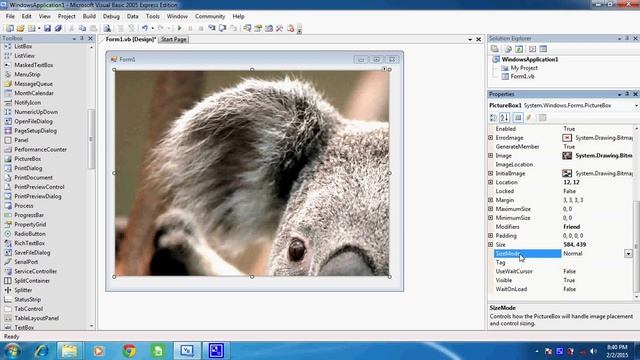Click the Visible property value True

[x=569, y=280]
